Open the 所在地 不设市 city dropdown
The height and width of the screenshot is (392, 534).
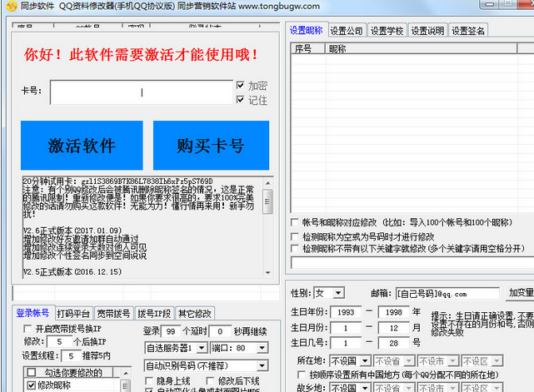click(x=452, y=360)
